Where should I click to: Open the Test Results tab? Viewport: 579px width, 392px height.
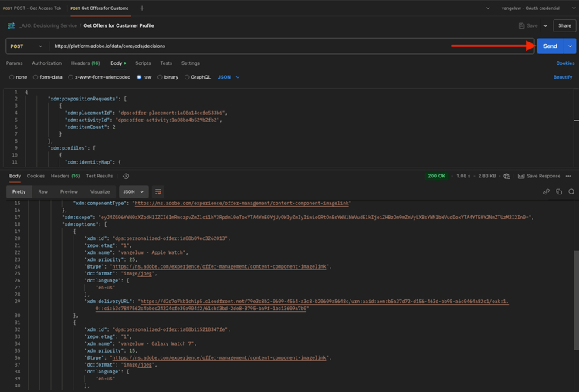pos(100,176)
